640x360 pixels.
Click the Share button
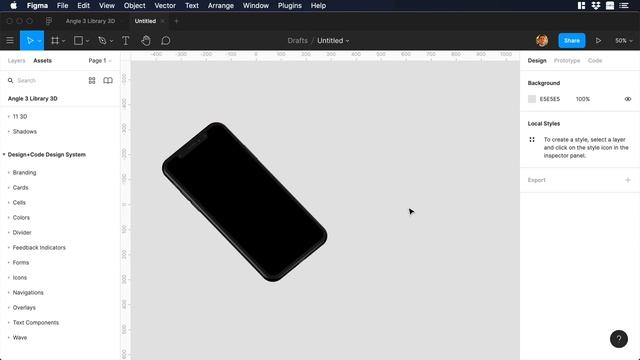(571, 40)
